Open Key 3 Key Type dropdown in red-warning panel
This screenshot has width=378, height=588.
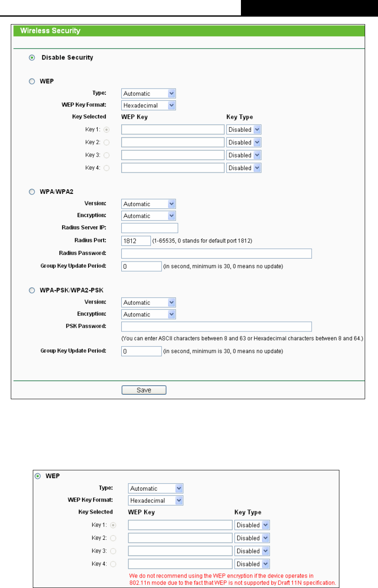click(252, 551)
